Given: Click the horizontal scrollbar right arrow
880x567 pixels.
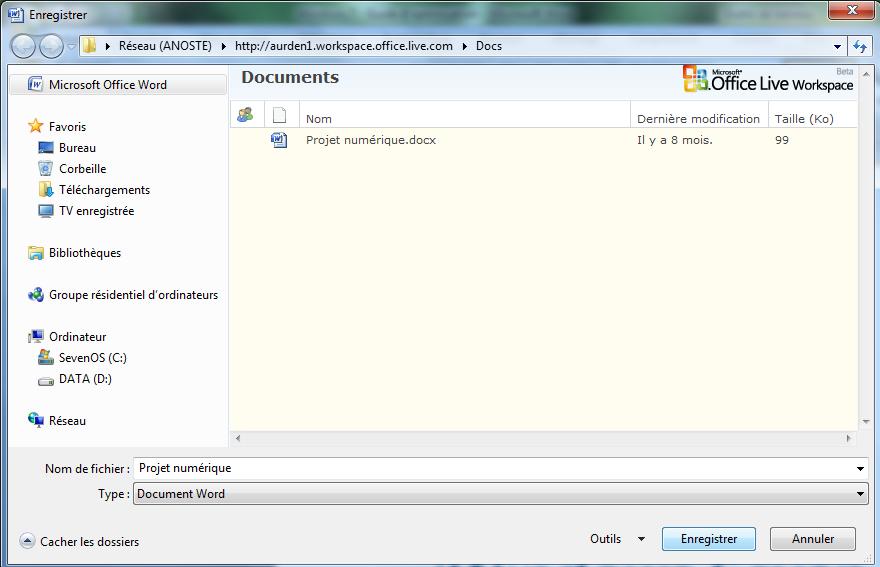Looking at the screenshot, I should tap(848, 438).
